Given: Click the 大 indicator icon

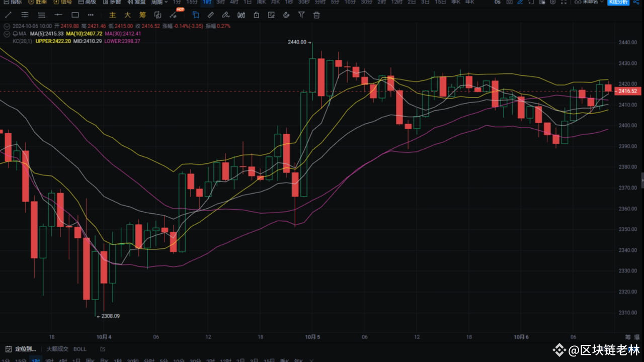Looking at the screenshot, I should click(128, 15).
